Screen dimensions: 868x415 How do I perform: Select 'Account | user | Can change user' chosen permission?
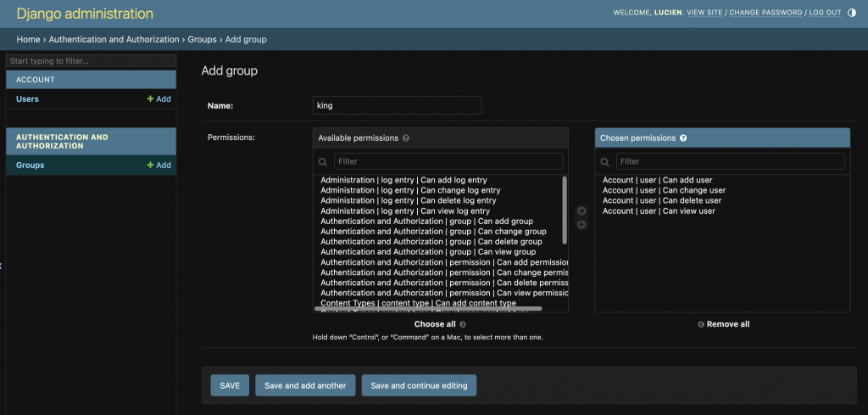(665, 190)
